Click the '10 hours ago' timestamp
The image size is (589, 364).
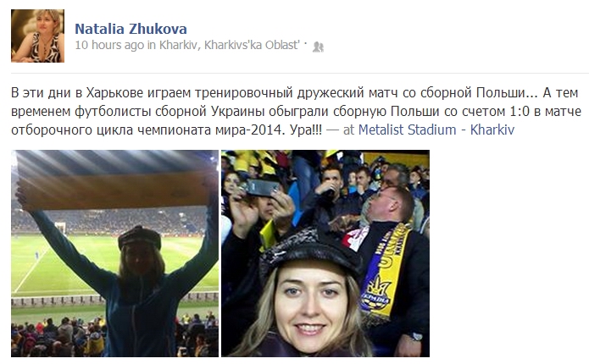click(109, 45)
